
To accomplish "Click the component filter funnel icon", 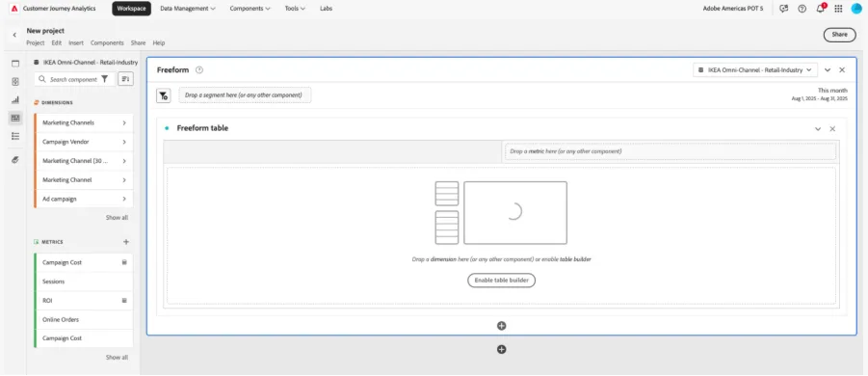I will point(105,80).
